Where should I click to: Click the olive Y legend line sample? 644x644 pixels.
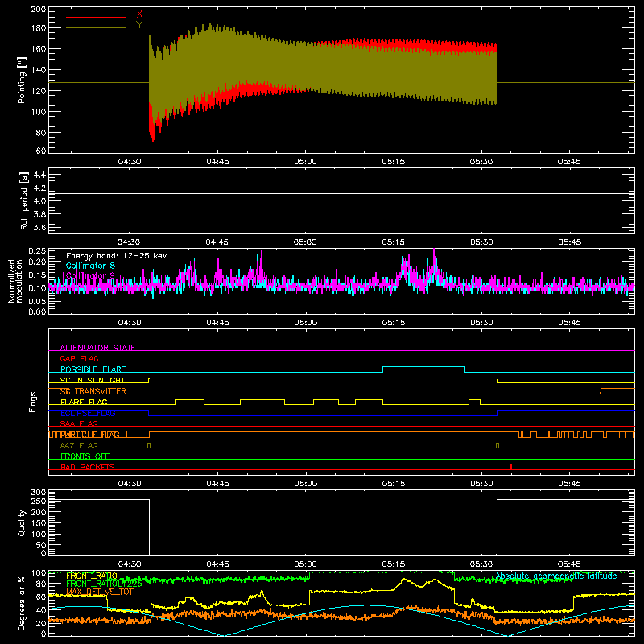[x=96, y=28]
